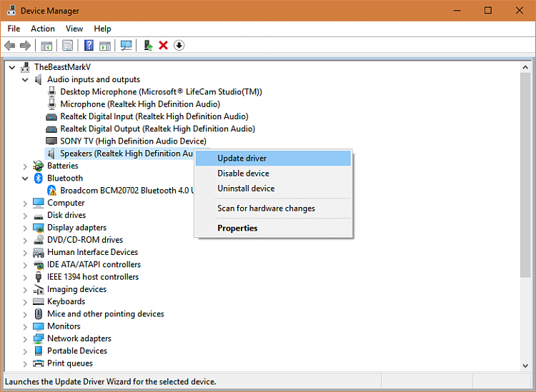Click the Batteries category icon
This screenshot has width=536, height=392.
tap(38, 166)
